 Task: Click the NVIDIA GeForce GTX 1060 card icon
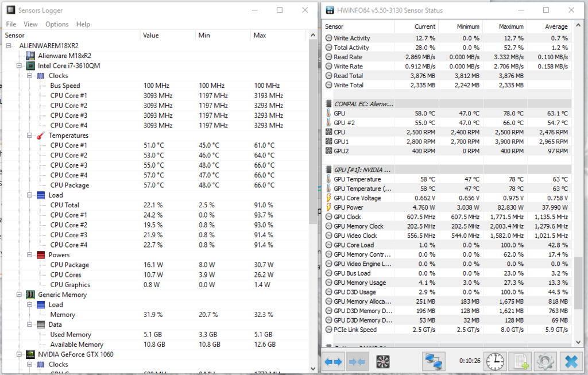[30, 354]
